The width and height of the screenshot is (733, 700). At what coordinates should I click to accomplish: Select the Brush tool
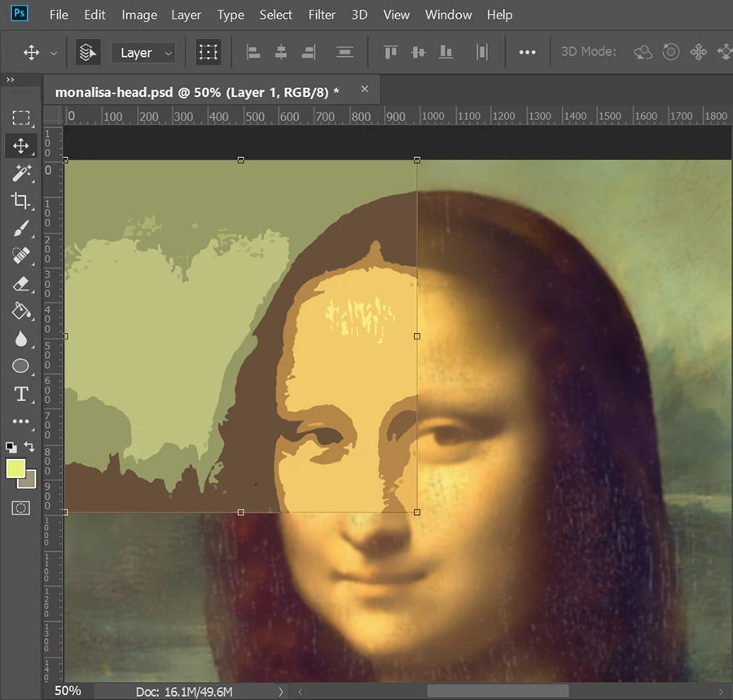tap(21, 229)
